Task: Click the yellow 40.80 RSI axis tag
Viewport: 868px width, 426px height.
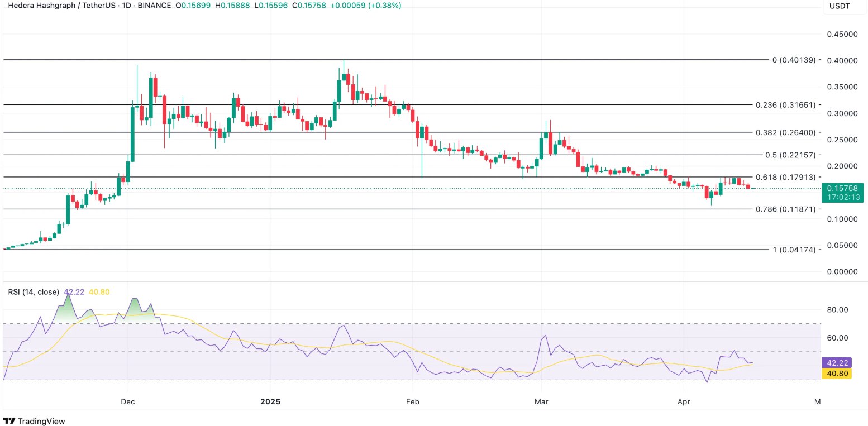Action: 837,374
